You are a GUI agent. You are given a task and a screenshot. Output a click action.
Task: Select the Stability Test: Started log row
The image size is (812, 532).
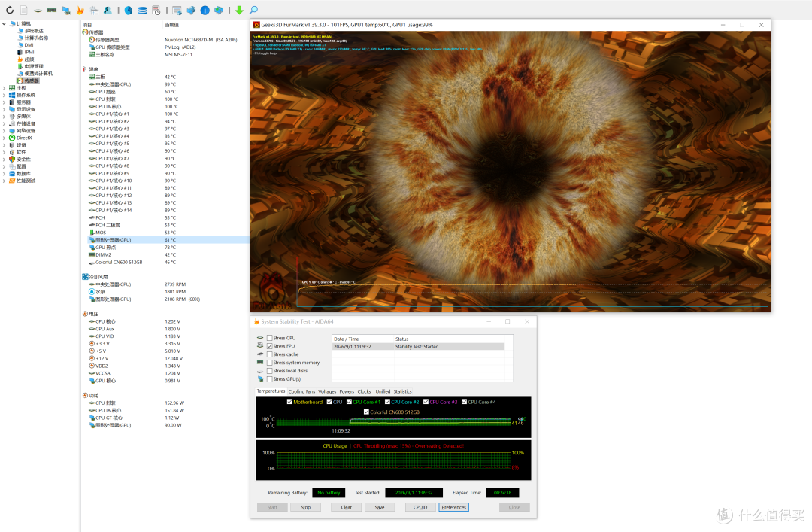pos(419,347)
